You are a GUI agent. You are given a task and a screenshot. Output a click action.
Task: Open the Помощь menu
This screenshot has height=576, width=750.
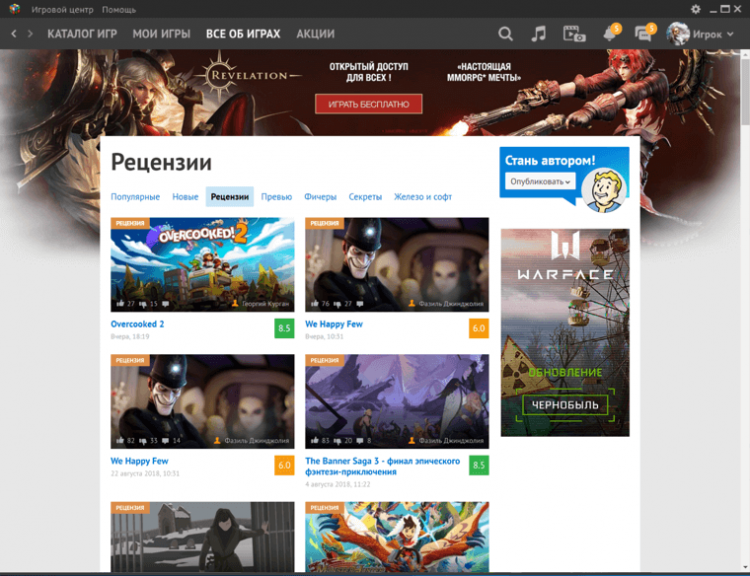coord(119,8)
